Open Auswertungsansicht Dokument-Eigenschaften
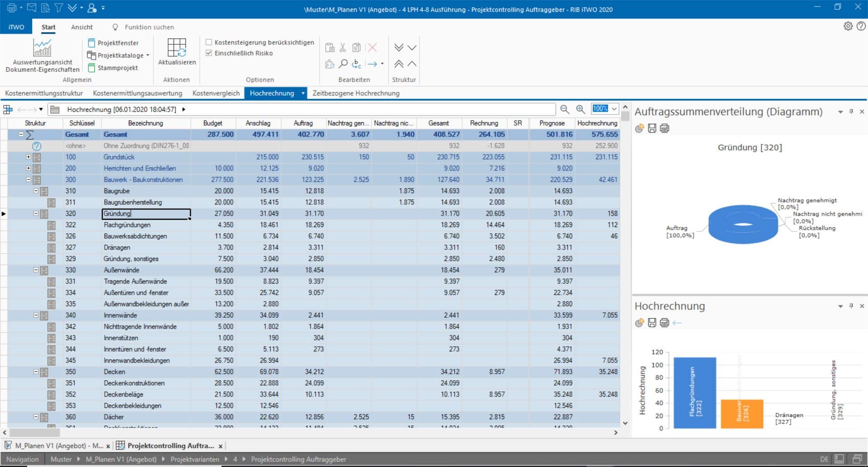This screenshot has height=467, width=868. (42, 55)
